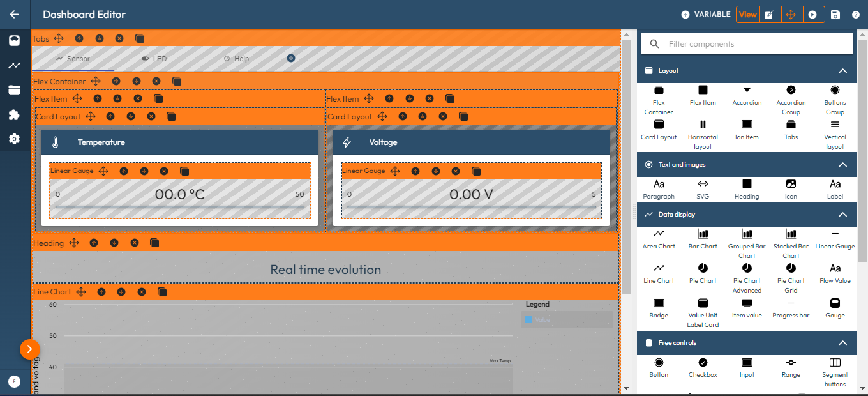Select the Gauge component icon

[x=835, y=303]
